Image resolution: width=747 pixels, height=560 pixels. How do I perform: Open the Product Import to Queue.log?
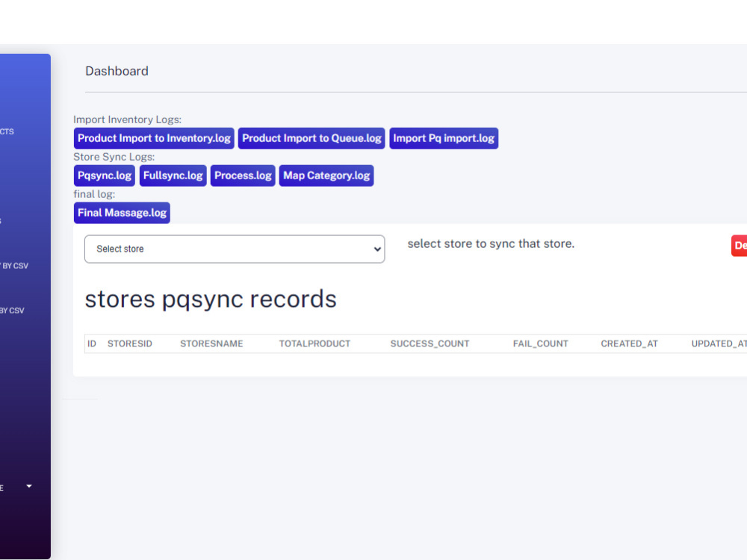pyautogui.click(x=311, y=138)
